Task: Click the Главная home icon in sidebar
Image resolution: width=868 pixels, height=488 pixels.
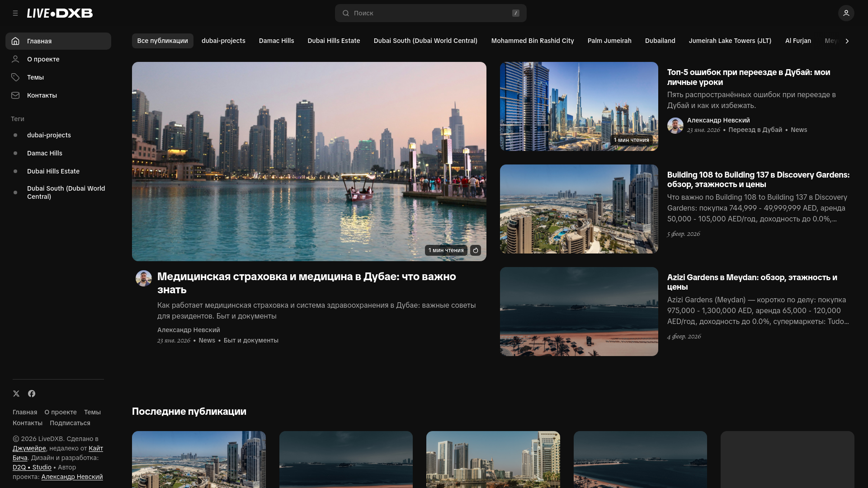Action: [15, 41]
